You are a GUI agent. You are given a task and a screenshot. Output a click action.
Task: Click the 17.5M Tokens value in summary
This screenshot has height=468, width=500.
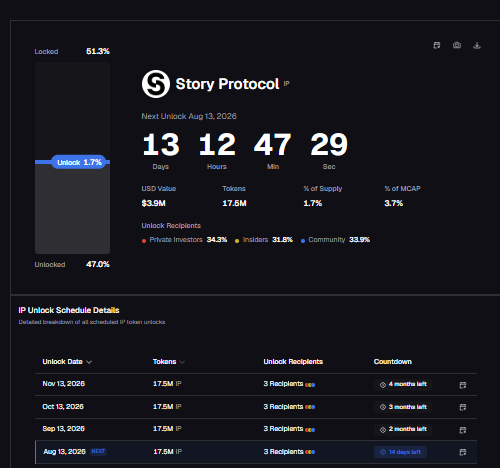coord(234,203)
